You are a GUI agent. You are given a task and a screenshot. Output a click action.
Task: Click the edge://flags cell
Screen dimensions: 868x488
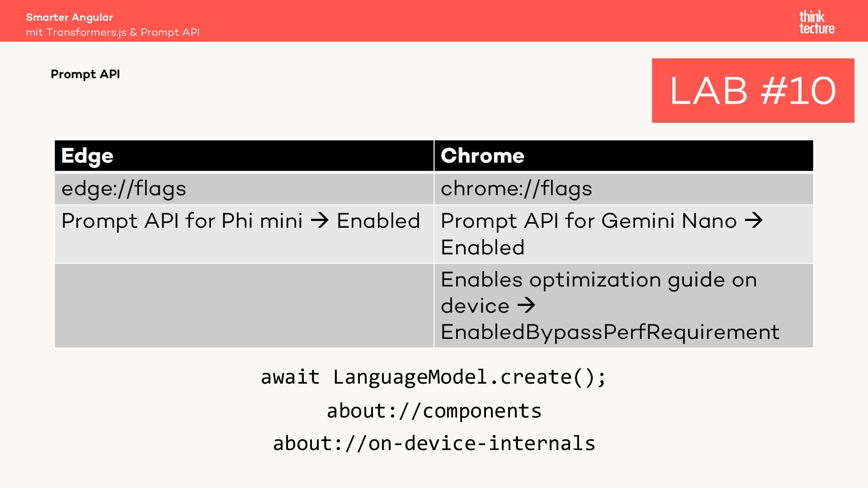124,189
